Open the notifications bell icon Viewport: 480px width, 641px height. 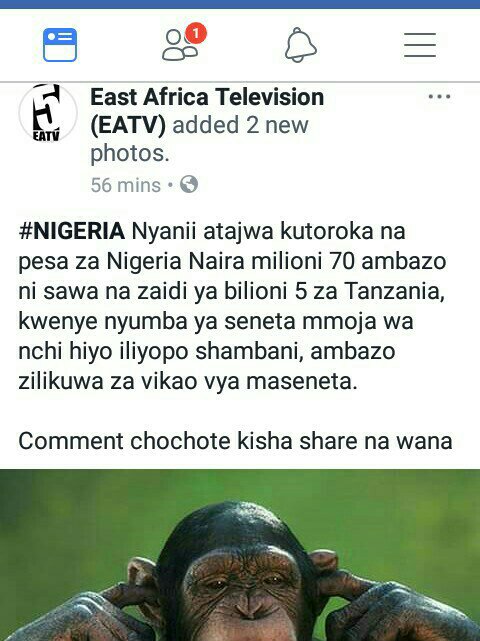tap(301, 45)
